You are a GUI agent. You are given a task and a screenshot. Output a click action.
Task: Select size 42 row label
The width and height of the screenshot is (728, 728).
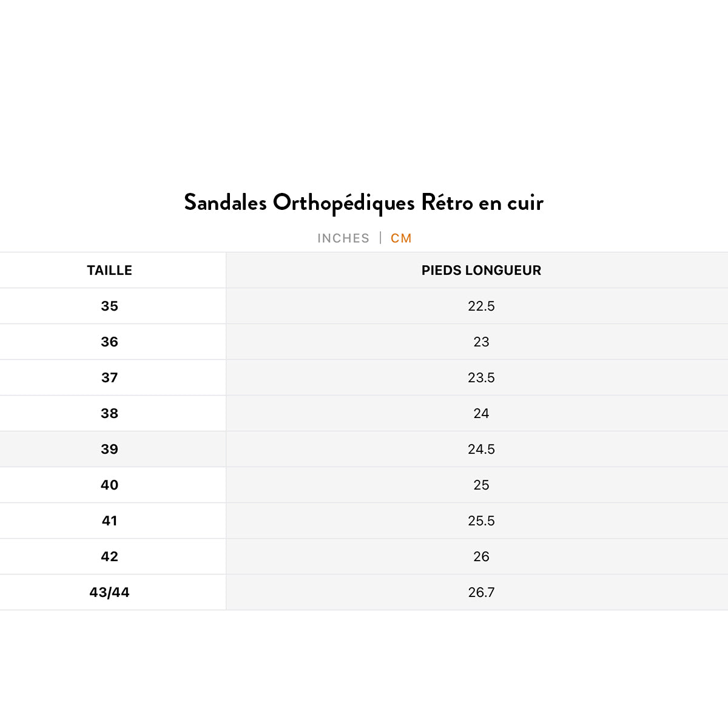[x=110, y=557]
